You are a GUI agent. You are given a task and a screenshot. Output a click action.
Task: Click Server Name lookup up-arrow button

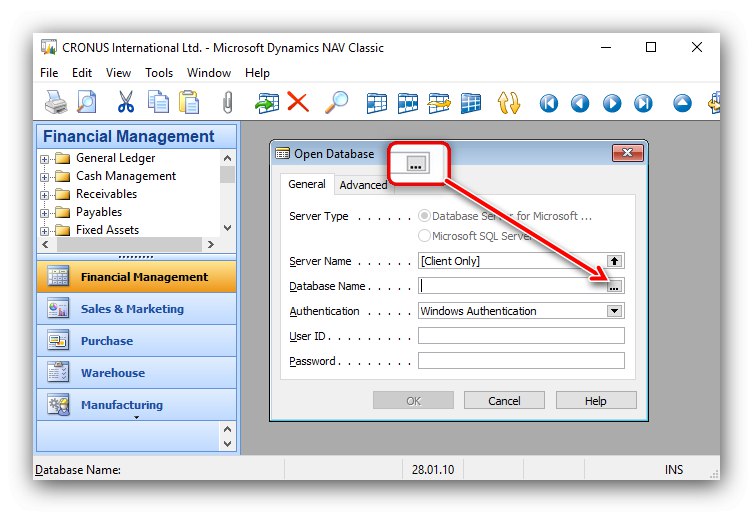pyautogui.click(x=614, y=261)
